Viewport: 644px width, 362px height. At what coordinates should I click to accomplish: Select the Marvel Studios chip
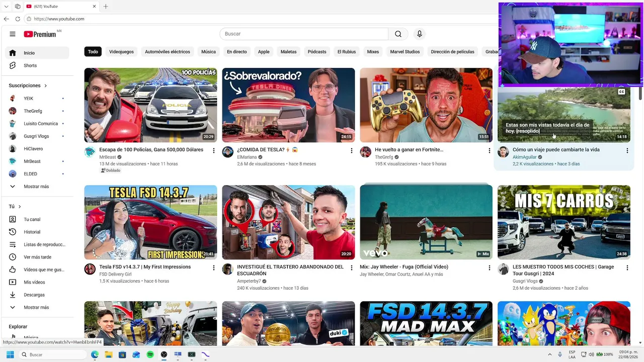coord(405,52)
